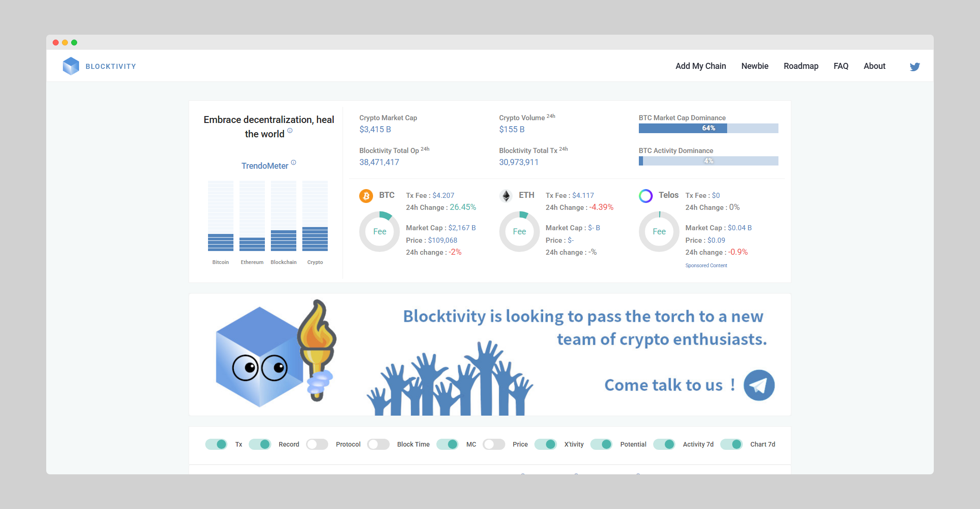The width and height of the screenshot is (980, 509).
Task: Click the ETH Fee donut chart
Action: pos(520,232)
